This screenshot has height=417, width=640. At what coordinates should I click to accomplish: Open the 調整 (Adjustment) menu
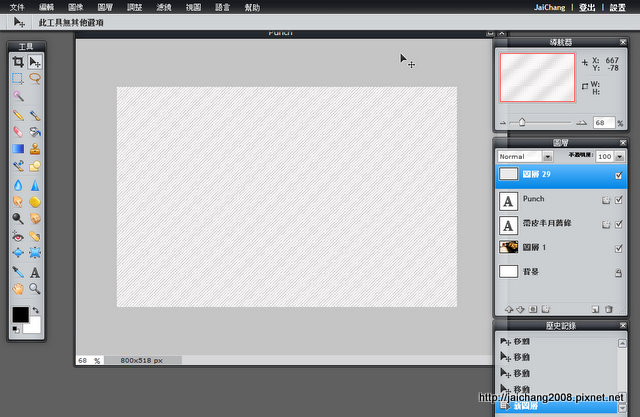point(135,7)
